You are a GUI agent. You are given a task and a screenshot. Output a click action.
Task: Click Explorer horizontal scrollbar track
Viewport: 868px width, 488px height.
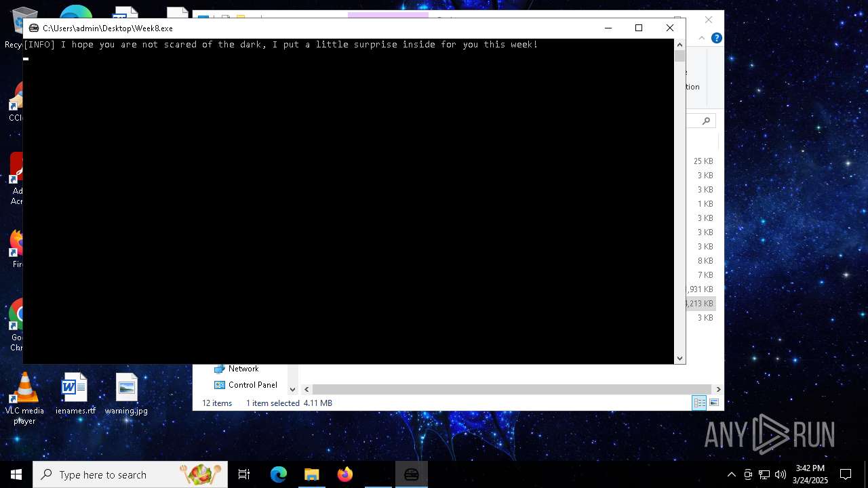(512, 389)
